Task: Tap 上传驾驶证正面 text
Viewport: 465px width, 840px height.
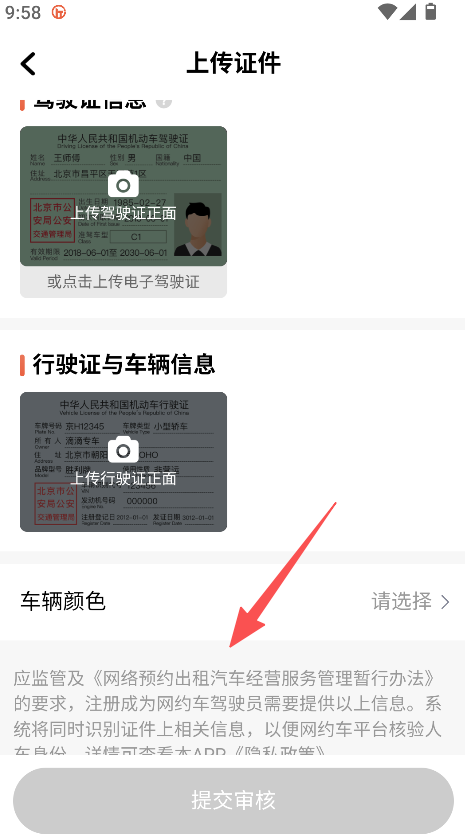Action: 123,213
